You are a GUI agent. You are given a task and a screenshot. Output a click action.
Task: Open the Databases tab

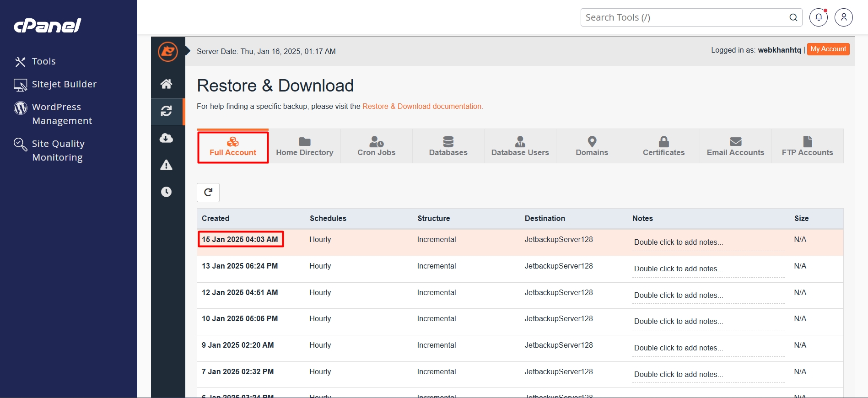point(448,146)
